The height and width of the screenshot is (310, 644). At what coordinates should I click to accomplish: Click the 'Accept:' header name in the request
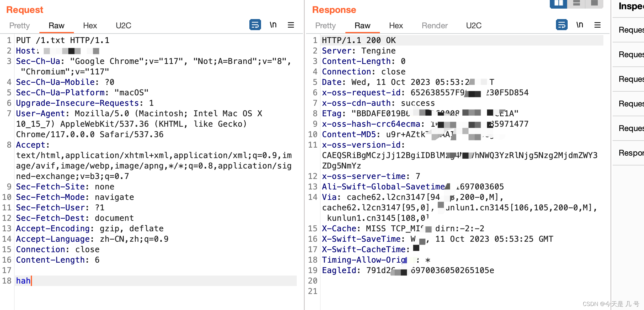click(33, 145)
